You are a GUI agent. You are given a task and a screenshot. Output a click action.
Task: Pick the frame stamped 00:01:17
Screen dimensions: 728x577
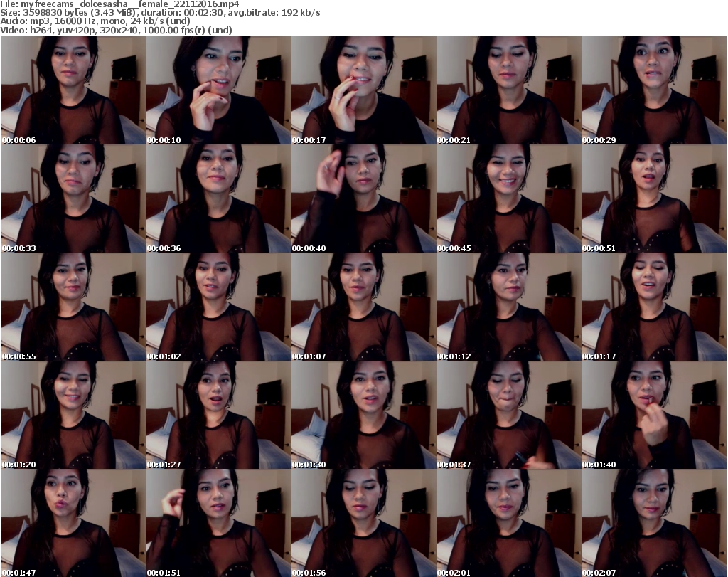click(654, 307)
